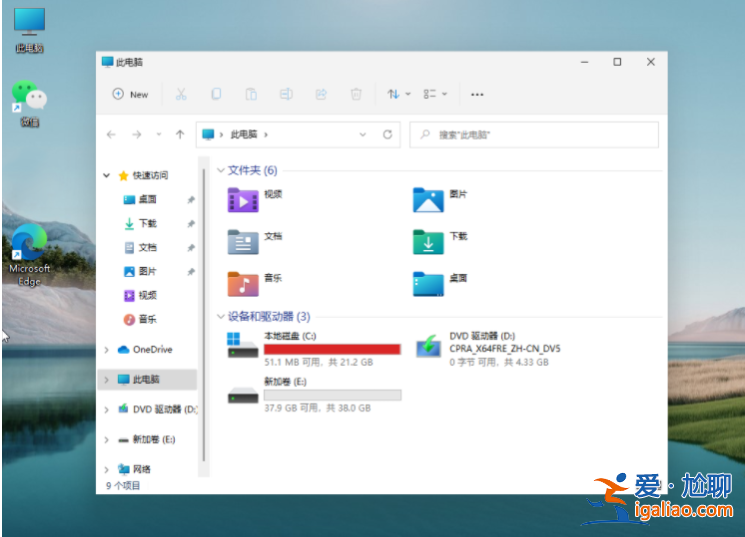Collapse the 设备和驱动器 (3) group
This screenshot has height=537, width=745.
coord(220,316)
